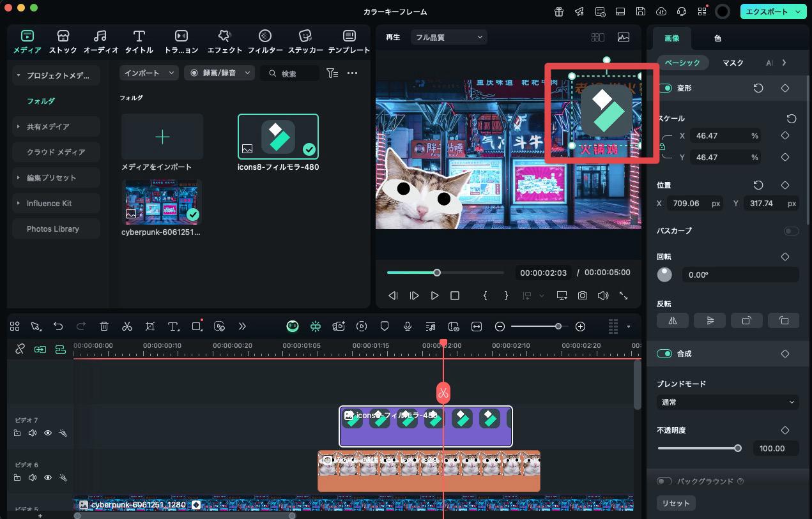The width and height of the screenshot is (812, 519).
Task: Open the インポート dropdown
Action: coord(149,73)
